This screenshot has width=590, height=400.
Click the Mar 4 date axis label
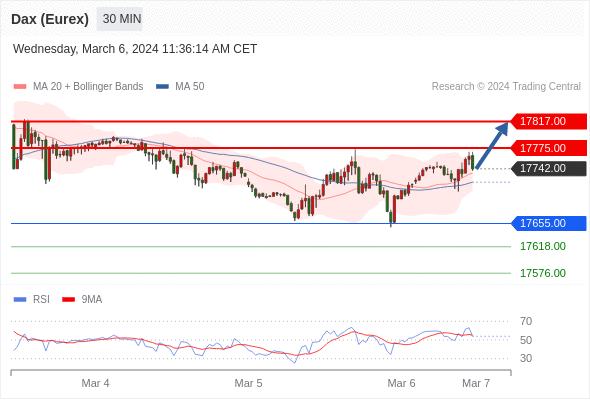96,383
